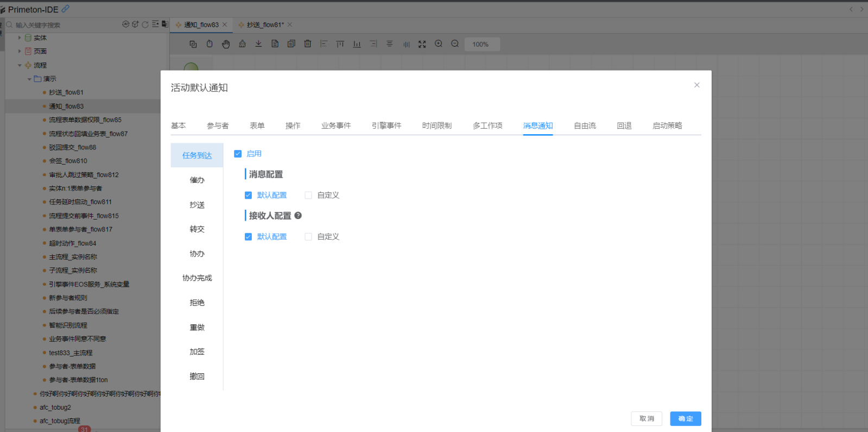
Task: Open the 催办 notification section
Action: click(x=197, y=180)
